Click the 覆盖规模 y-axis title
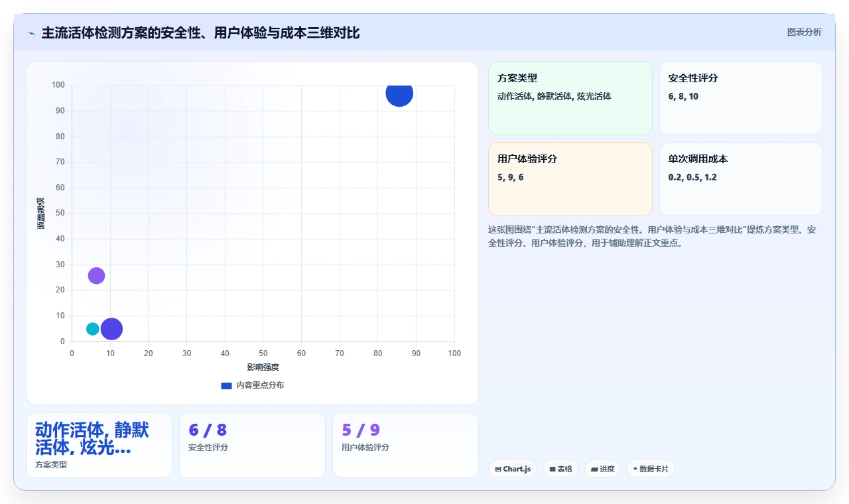Screen dimensions: 849x504 (x=41, y=214)
